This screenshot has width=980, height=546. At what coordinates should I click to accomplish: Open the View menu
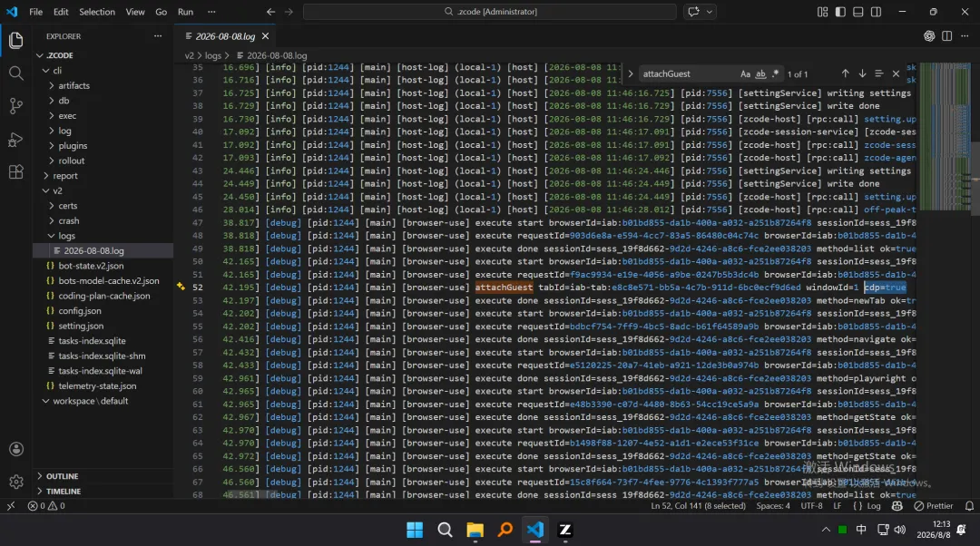pyautogui.click(x=135, y=11)
